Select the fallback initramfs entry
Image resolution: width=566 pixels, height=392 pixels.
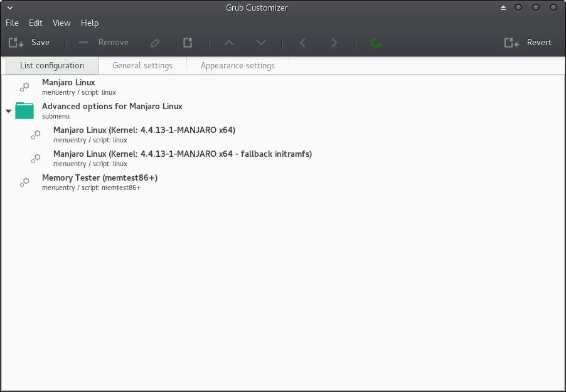coord(283,159)
